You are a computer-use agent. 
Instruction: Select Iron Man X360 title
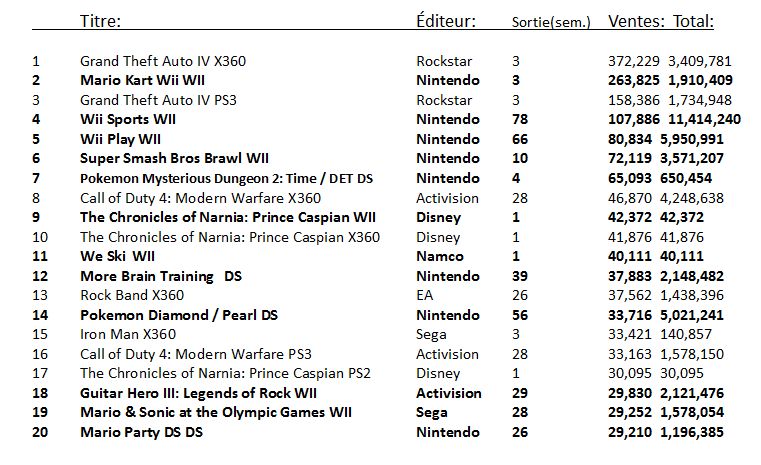pos(128,334)
